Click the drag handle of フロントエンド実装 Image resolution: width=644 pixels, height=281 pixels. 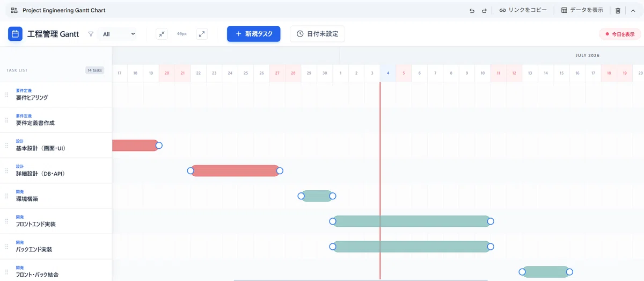[x=7, y=221]
